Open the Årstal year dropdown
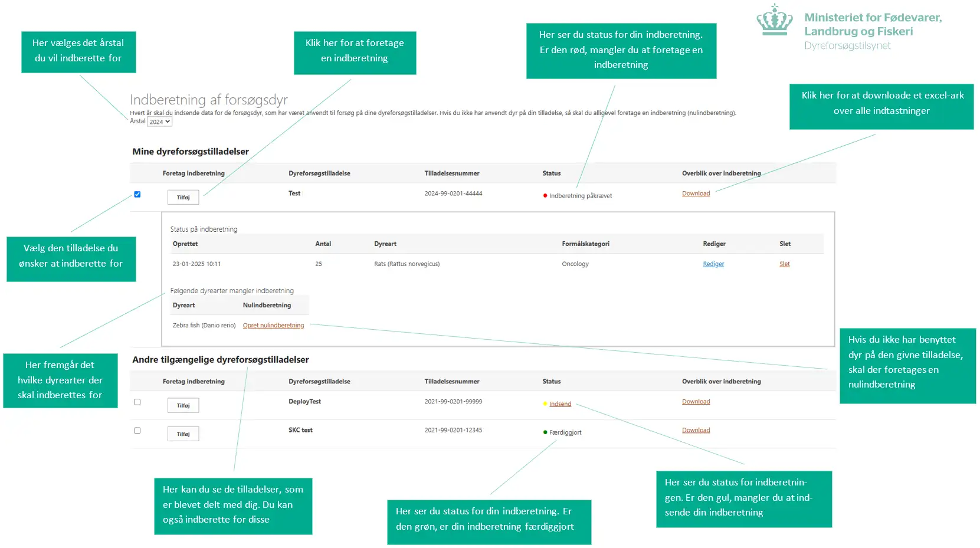This screenshot has width=980, height=548. [159, 122]
